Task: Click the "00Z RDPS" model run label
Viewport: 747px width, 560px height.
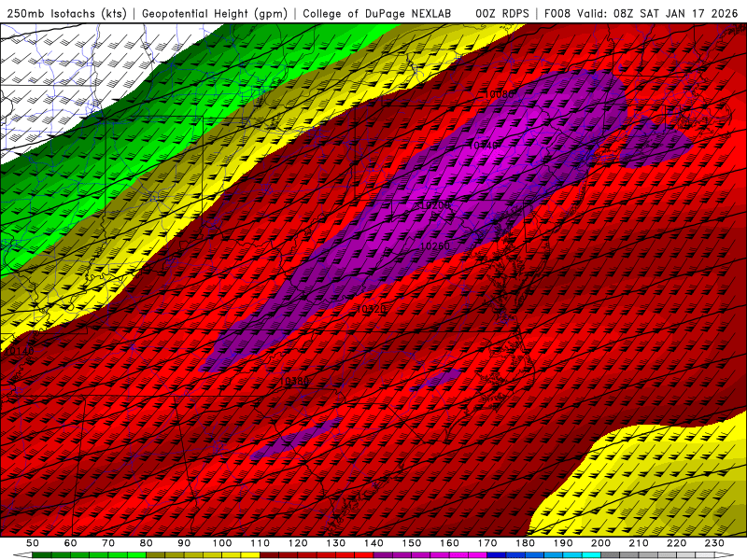Action: coord(502,13)
